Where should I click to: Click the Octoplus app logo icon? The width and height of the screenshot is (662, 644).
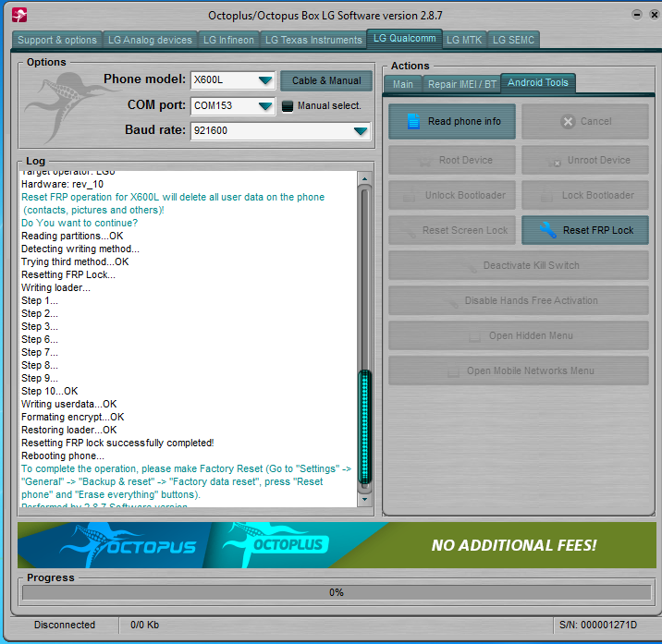coord(19,15)
